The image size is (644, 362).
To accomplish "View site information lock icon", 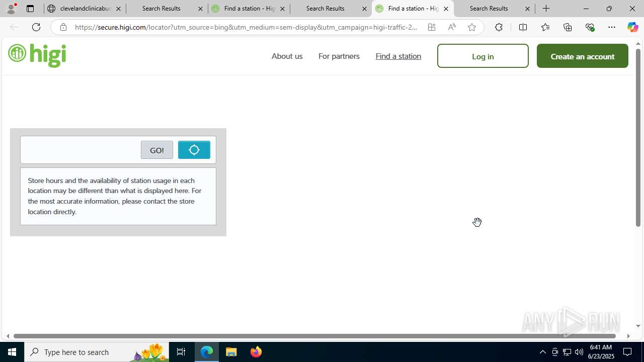I will [63, 27].
